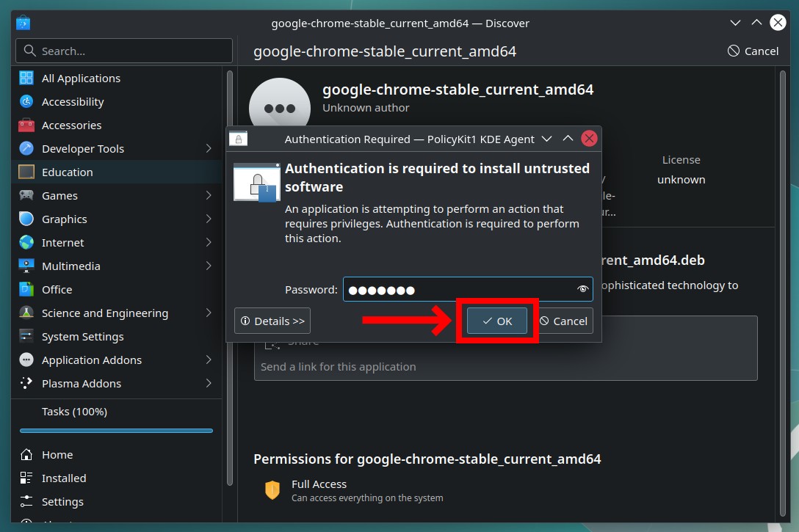This screenshot has width=799, height=532.
Task: Click the Full Access permission text
Action: [319, 484]
